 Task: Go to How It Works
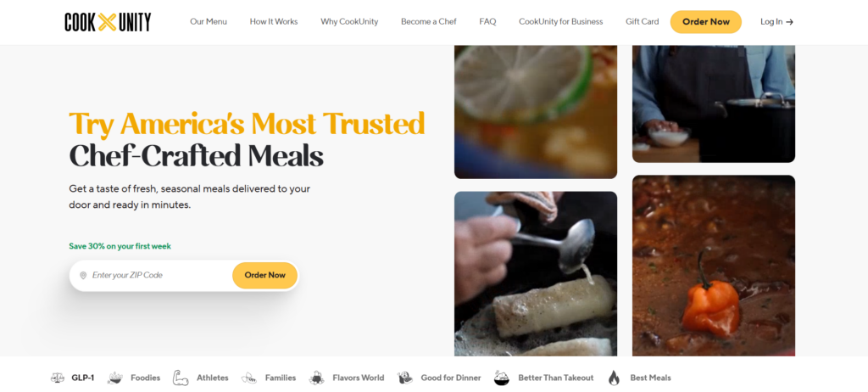pos(274,21)
